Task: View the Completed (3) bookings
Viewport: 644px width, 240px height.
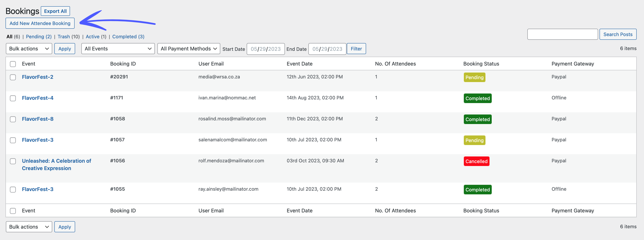Action: coord(128,37)
